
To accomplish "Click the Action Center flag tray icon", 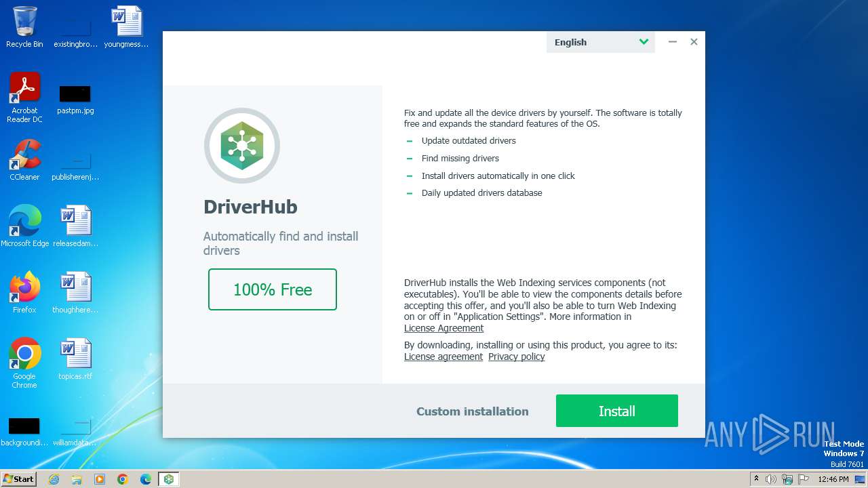I will point(804,479).
